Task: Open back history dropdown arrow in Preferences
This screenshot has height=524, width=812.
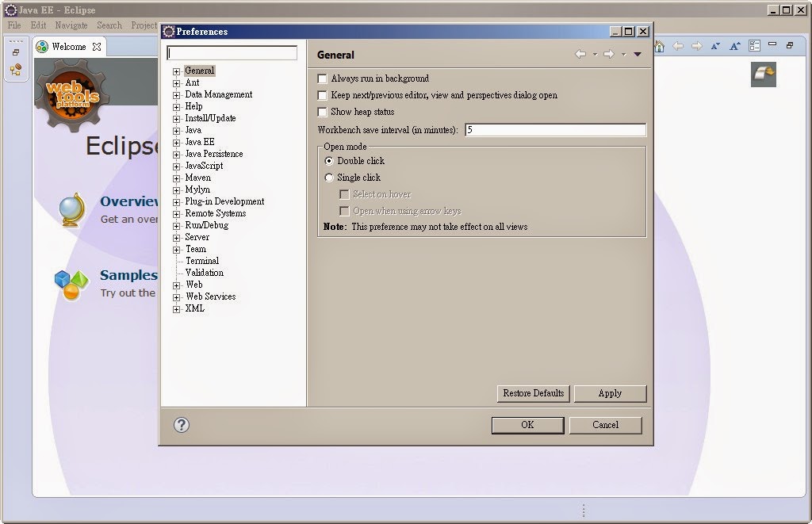Action: 595,55
